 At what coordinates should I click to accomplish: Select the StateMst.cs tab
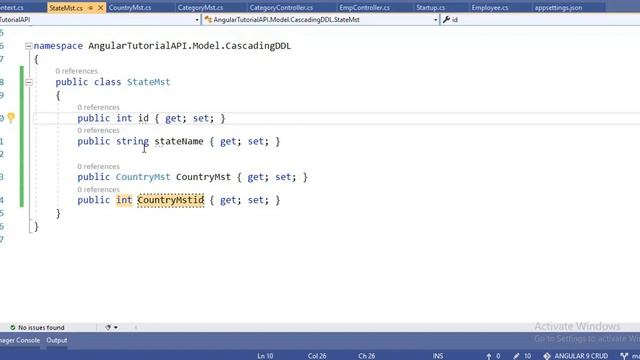[x=66, y=8]
